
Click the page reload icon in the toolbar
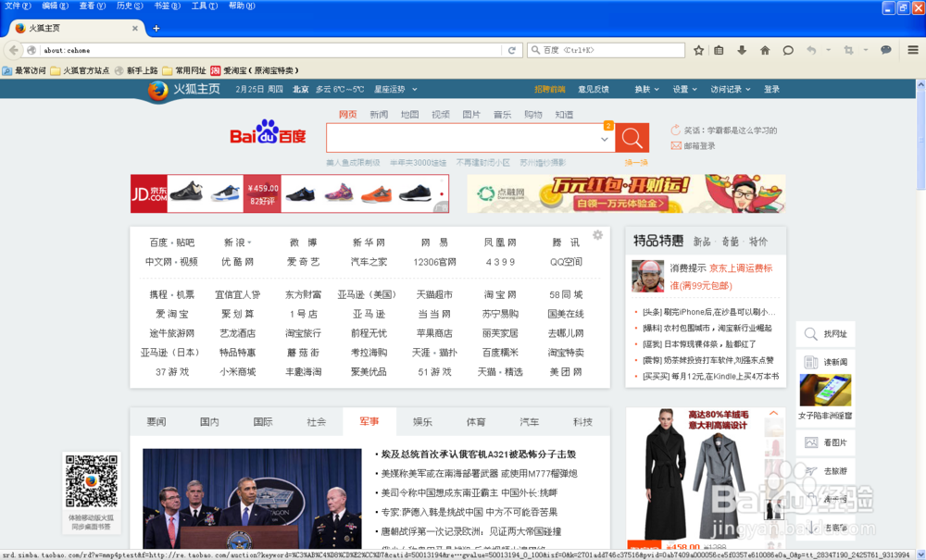[513, 51]
